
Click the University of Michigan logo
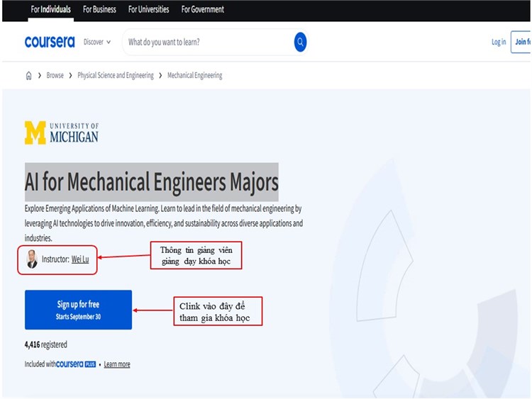click(x=62, y=133)
